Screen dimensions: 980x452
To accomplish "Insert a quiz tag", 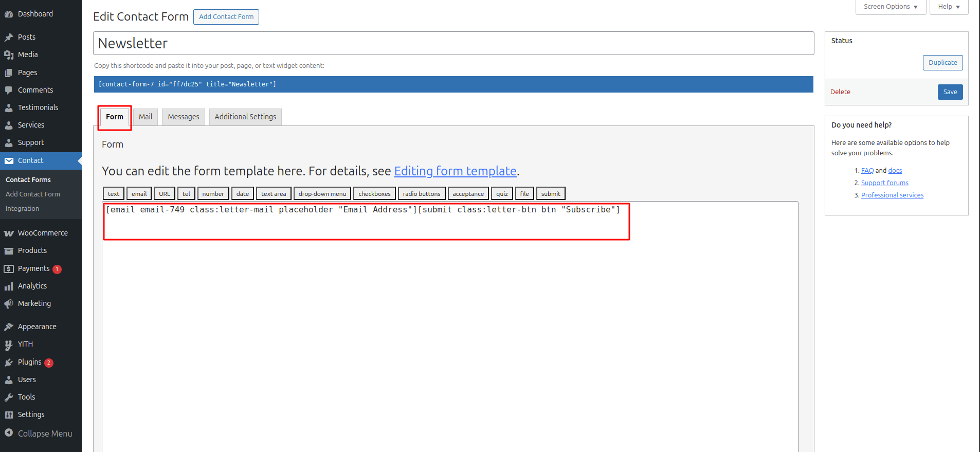I will coord(502,194).
